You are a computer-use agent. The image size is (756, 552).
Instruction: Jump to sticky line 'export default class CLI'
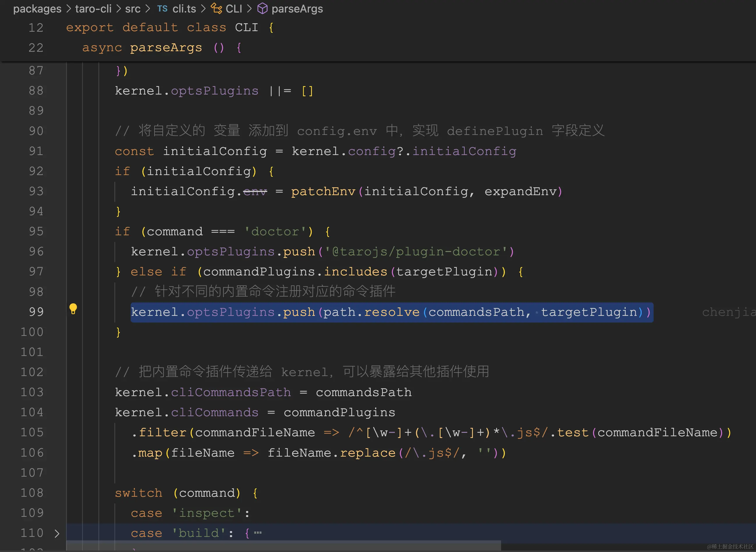tap(162, 27)
